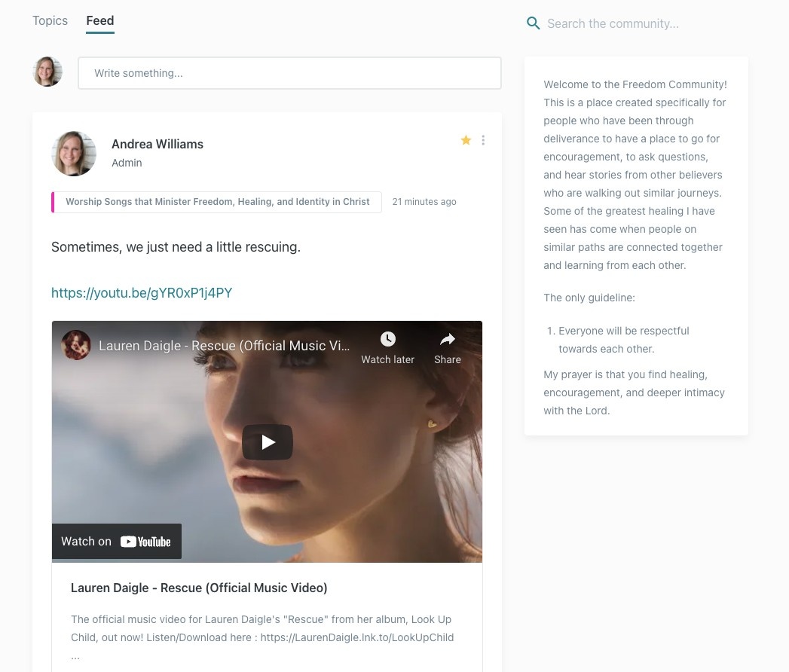789x672 pixels.
Task: Click the Write something input box
Action: (289, 73)
